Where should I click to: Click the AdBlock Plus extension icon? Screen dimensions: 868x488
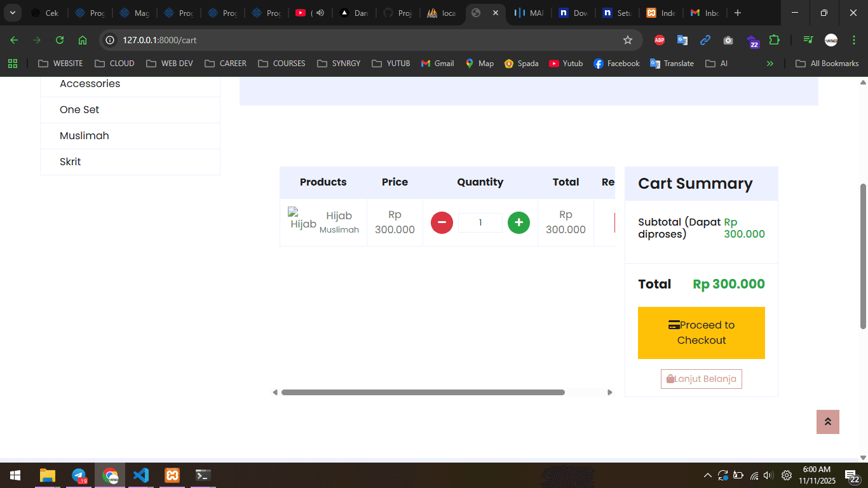[x=659, y=39]
